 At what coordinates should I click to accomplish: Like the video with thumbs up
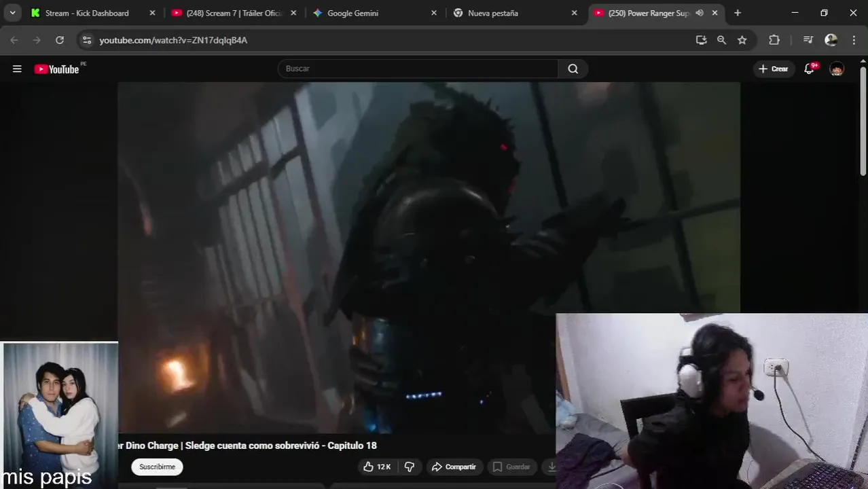point(377,467)
